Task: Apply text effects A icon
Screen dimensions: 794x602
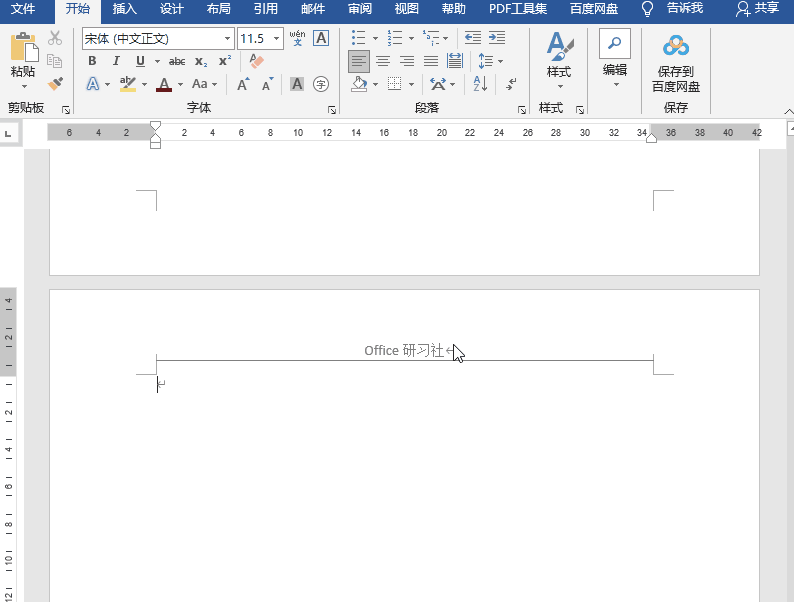Action: 93,84
